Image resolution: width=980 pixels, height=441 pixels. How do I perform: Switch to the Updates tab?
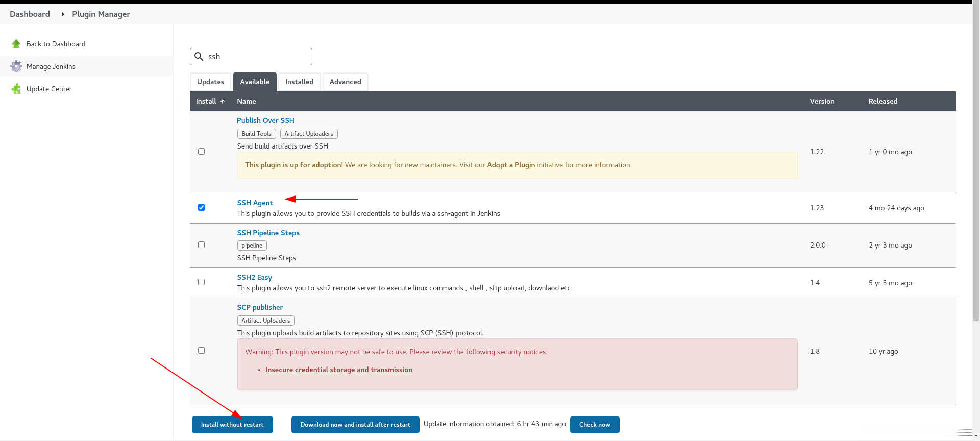click(210, 82)
